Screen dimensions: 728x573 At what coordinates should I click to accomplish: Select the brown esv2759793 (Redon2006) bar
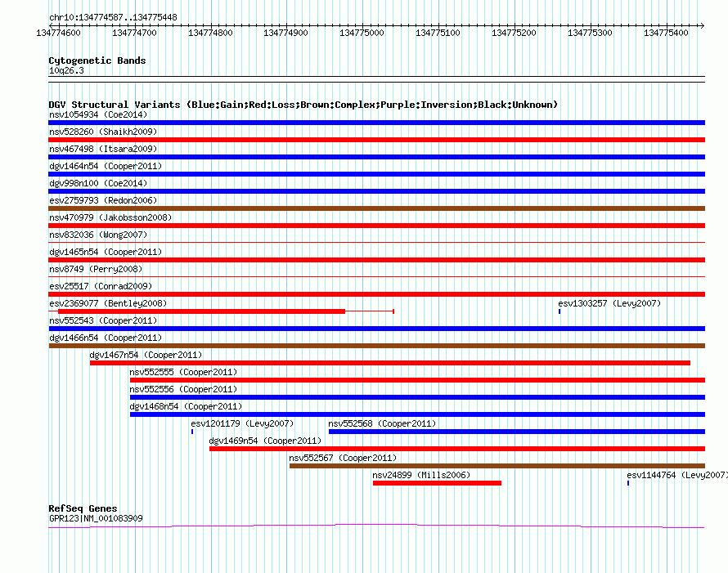[376, 208]
